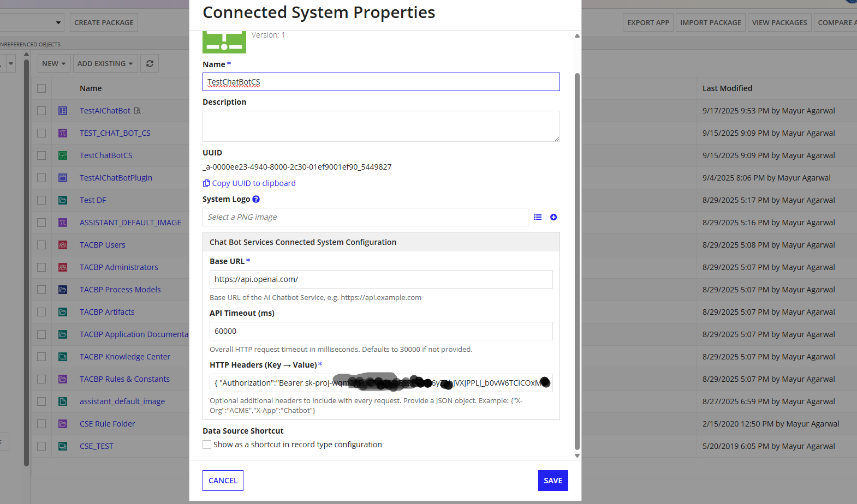Enable Show as a shortcut checkbox
Viewport: 857px width, 504px height.
(x=207, y=445)
